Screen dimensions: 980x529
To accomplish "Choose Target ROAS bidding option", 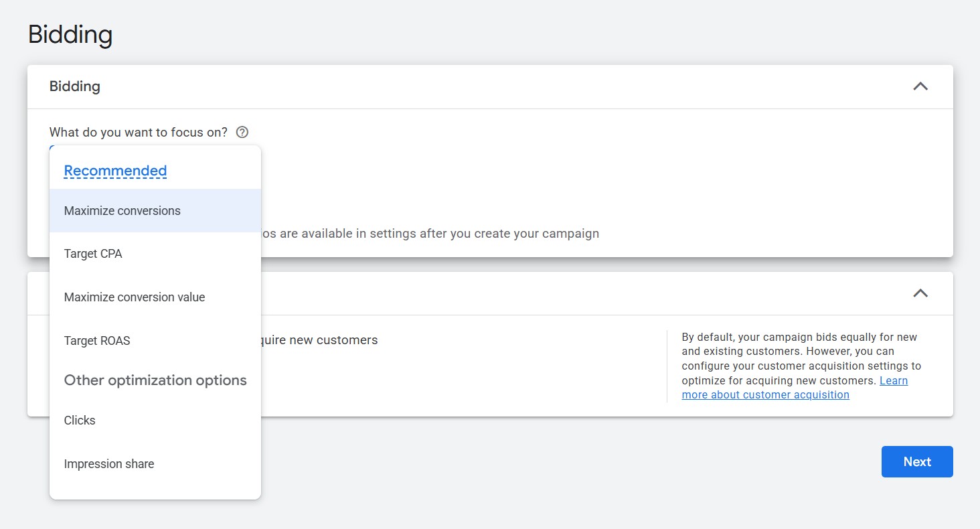I will 155,340.
